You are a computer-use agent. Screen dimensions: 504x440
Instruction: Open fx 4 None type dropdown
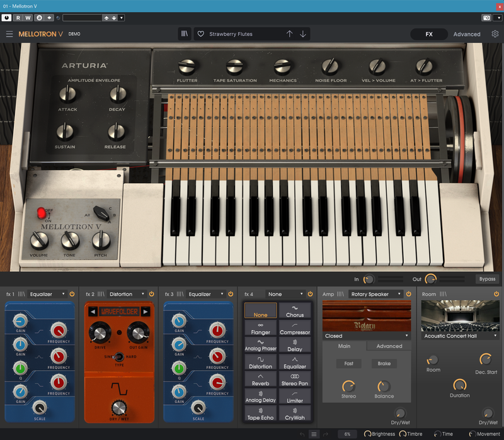[285, 294]
